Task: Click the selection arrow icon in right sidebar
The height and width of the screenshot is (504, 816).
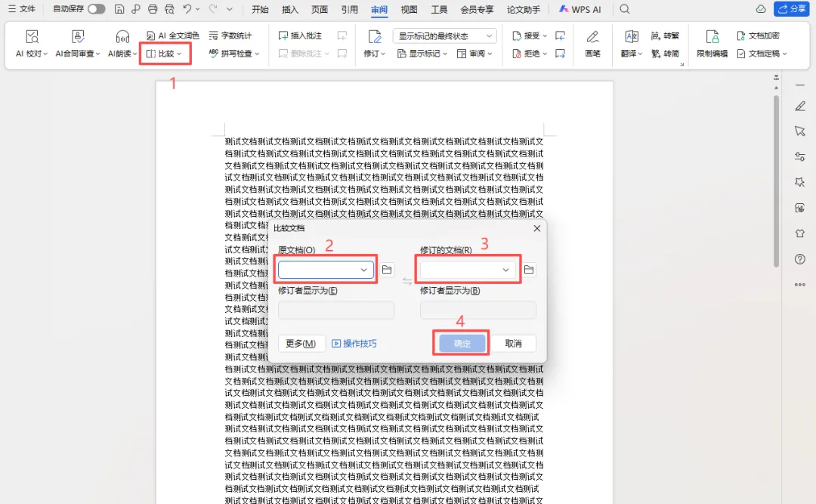Action: [x=800, y=131]
